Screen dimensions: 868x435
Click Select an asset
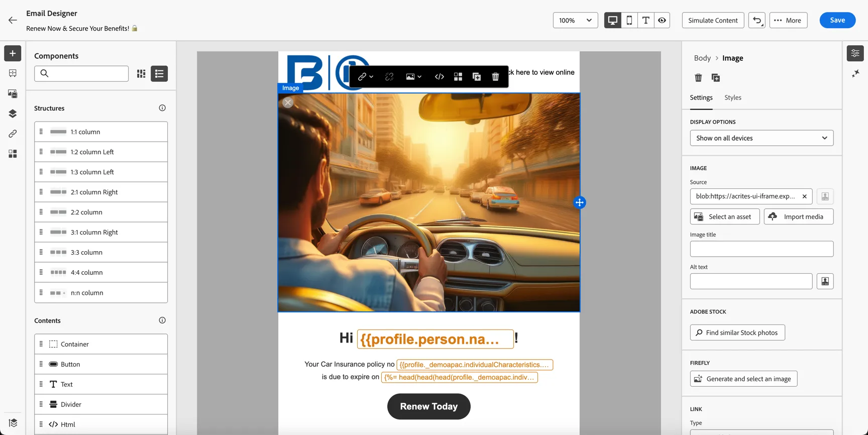[725, 216]
